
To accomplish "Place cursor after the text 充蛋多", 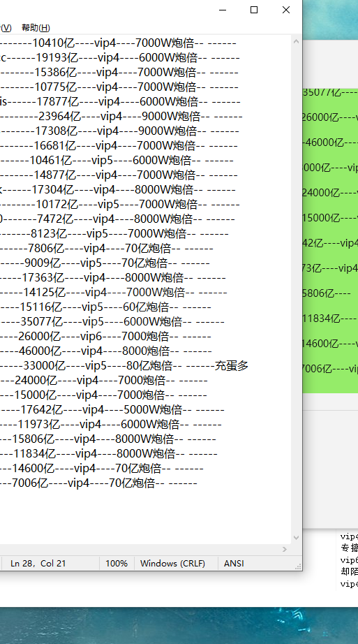I will tap(249, 365).
